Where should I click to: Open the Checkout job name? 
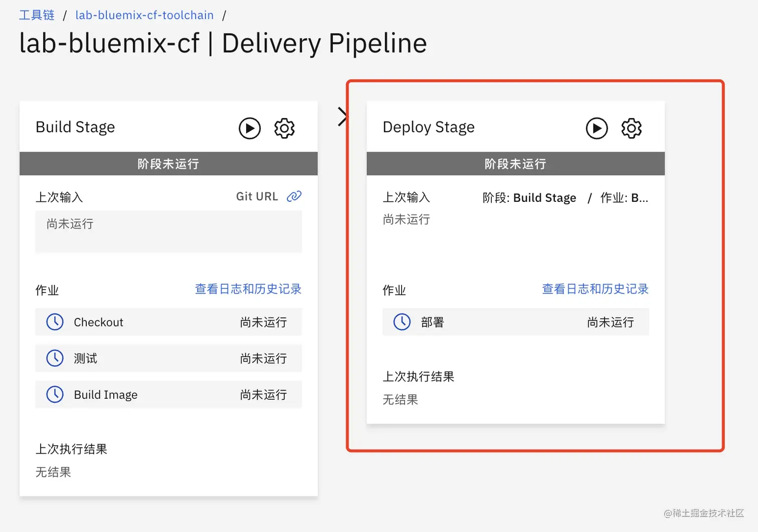click(99, 322)
